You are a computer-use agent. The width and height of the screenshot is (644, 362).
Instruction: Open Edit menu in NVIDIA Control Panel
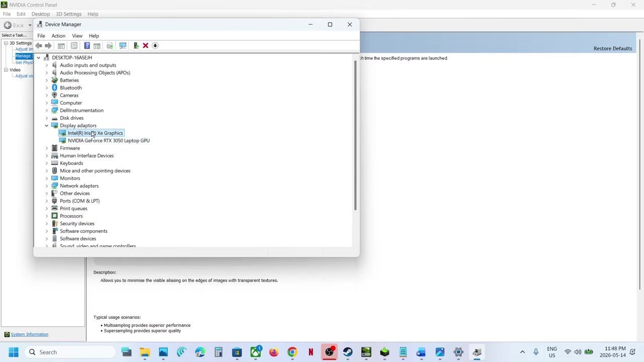21,14
